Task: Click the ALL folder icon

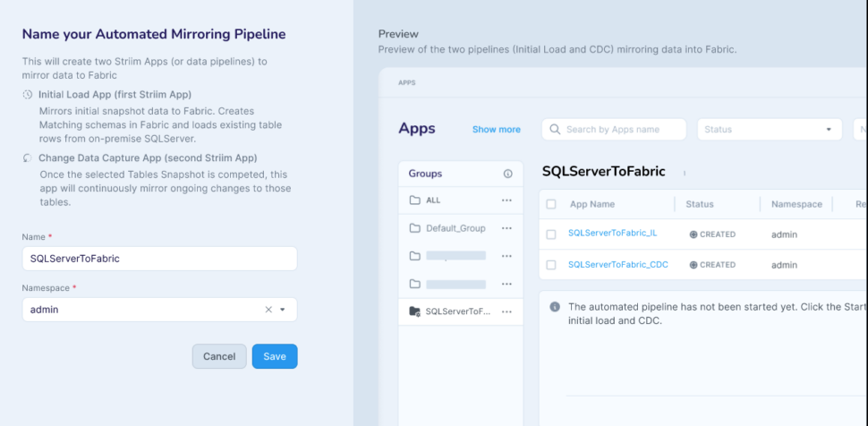Action: [x=414, y=200]
